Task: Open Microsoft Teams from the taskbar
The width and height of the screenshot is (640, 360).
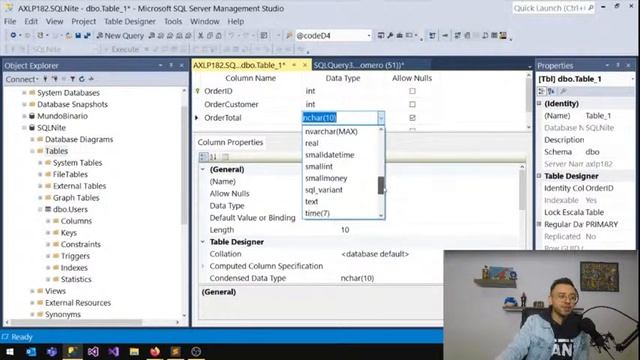Action: [x=52, y=351]
